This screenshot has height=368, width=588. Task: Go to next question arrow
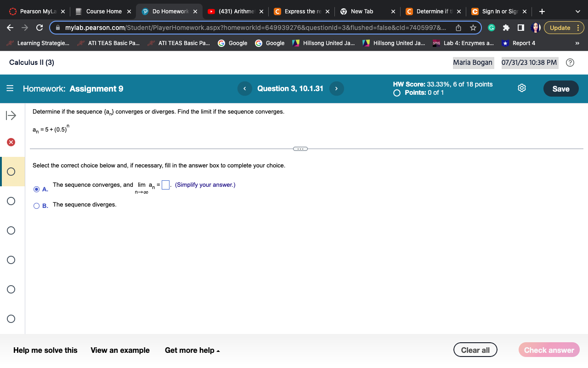tap(337, 88)
